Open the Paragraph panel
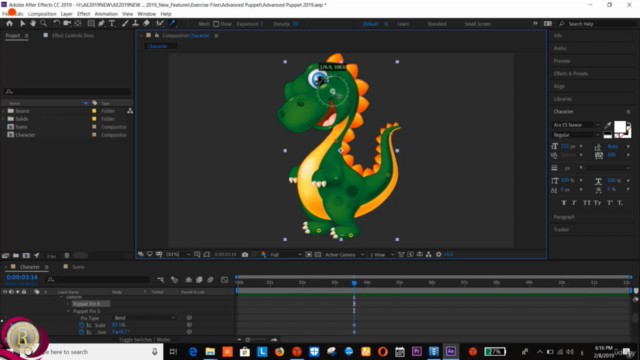640x360 pixels. 564,217
